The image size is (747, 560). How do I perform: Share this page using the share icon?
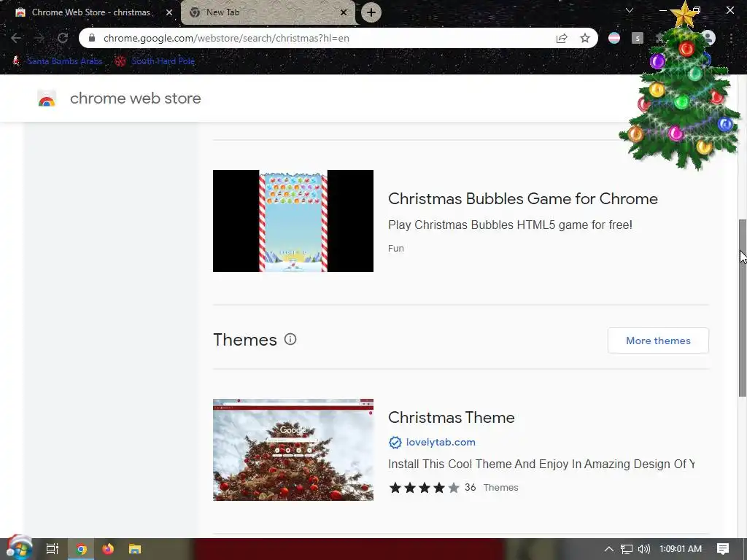point(562,38)
